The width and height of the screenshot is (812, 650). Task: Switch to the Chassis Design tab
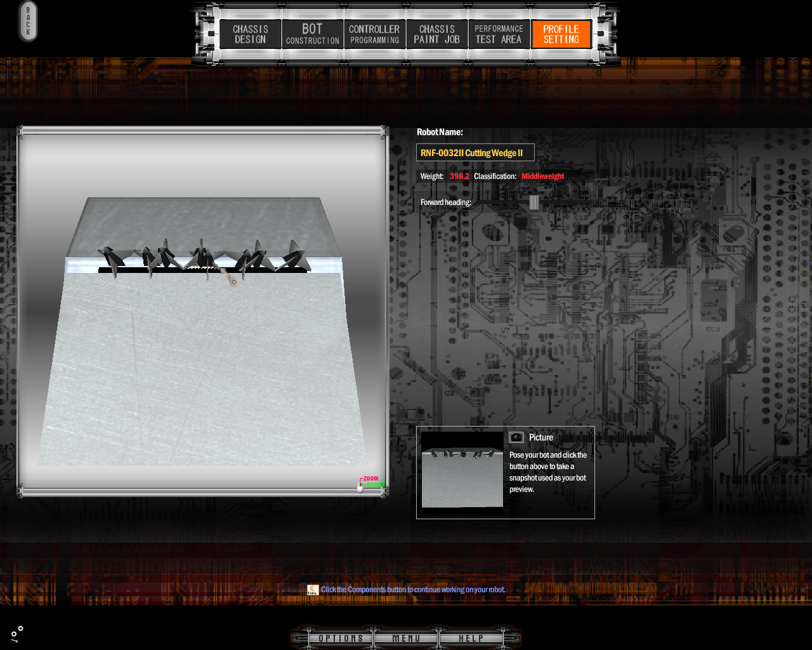click(251, 34)
